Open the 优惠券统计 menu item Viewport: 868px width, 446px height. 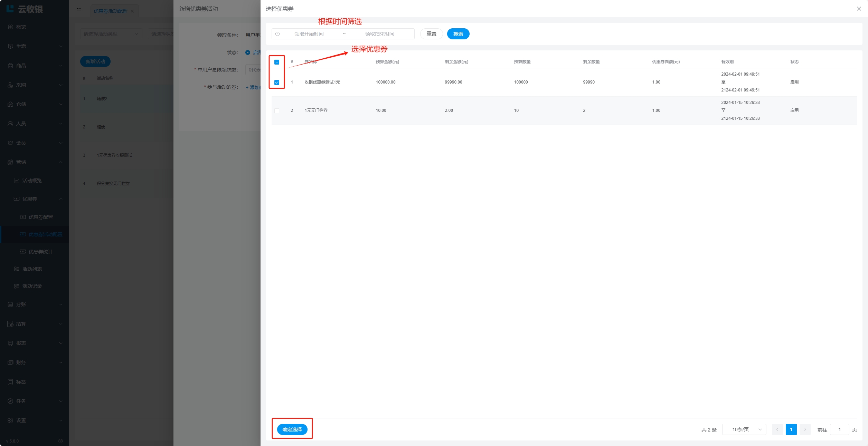(40, 252)
